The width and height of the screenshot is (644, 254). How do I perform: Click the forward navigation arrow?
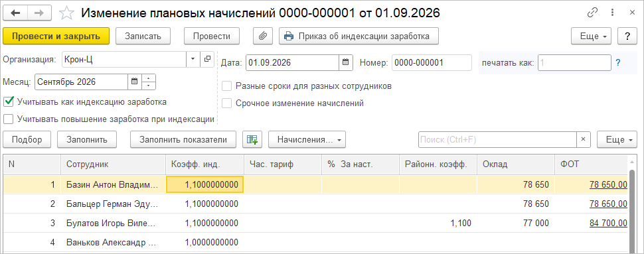[x=39, y=13]
